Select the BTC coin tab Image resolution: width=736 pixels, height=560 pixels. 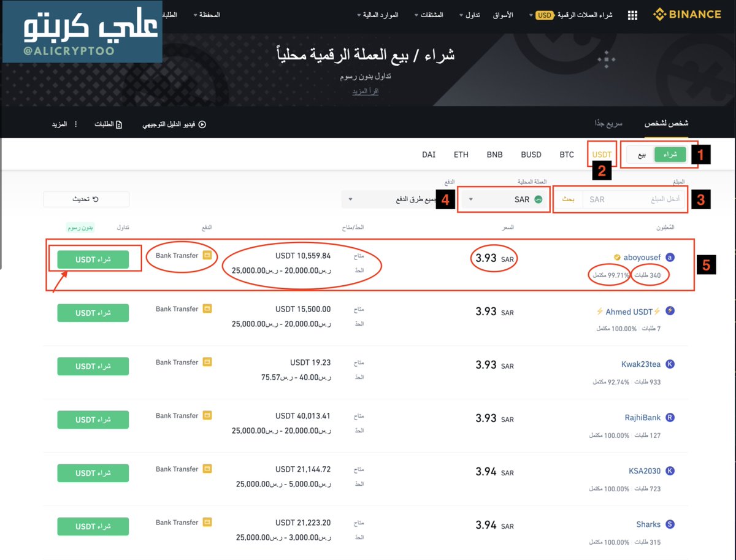567,155
